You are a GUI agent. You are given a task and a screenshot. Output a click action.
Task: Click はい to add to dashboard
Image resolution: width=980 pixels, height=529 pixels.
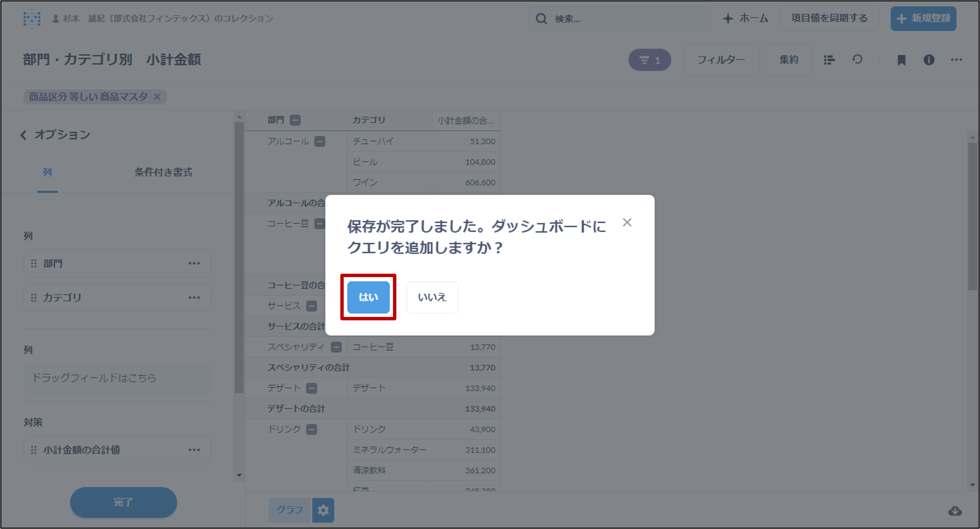click(x=368, y=297)
